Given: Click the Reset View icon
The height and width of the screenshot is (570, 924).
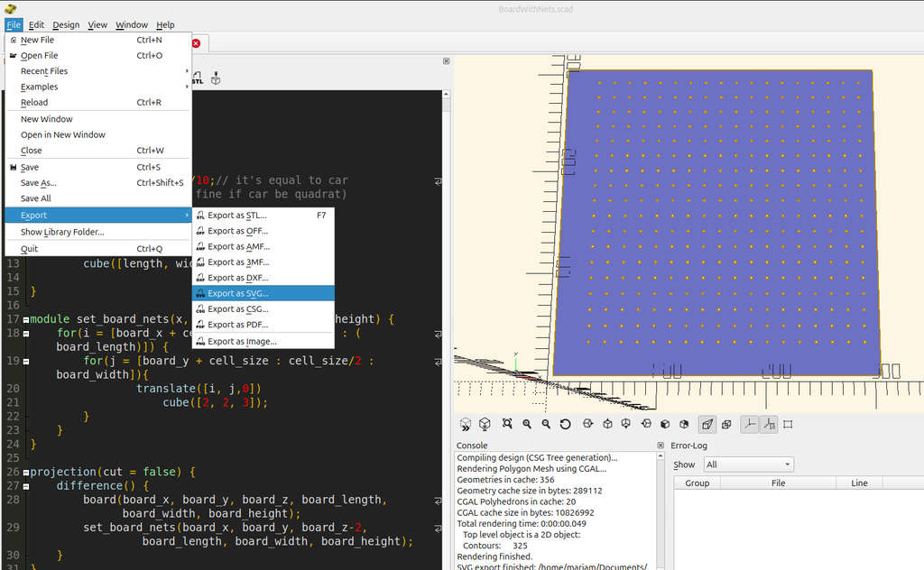Looking at the screenshot, I should (565, 424).
